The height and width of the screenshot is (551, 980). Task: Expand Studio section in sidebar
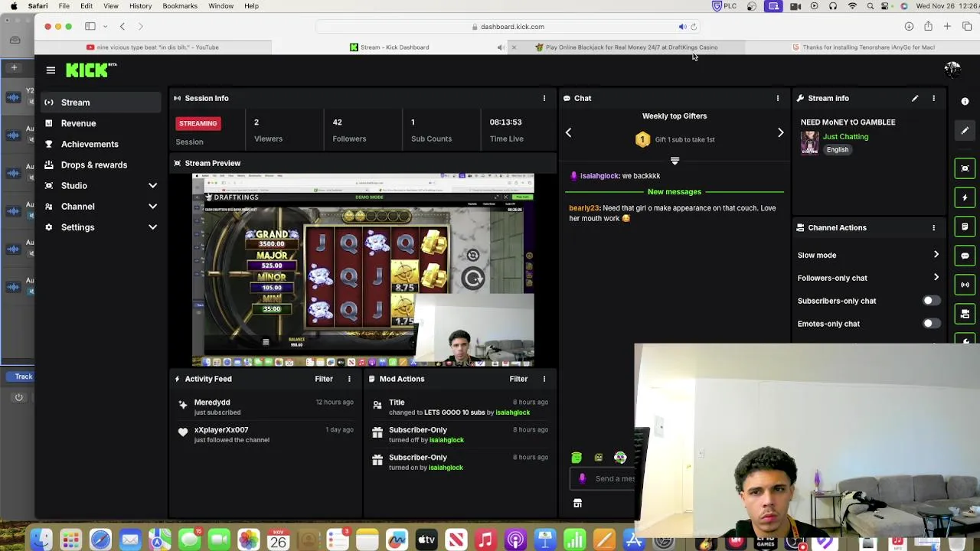[152, 186]
